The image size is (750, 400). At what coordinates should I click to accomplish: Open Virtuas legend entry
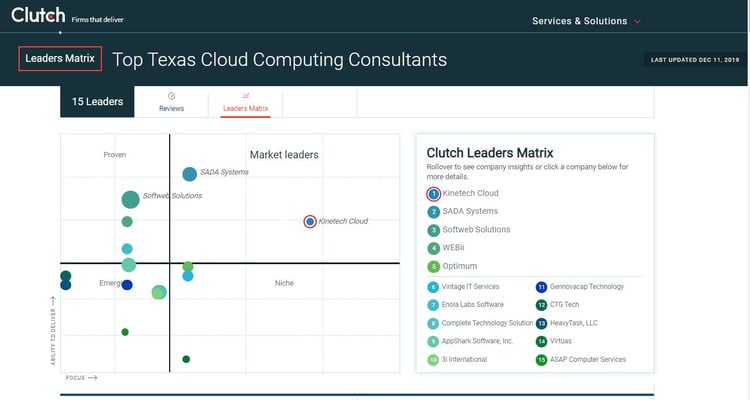tap(561, 341)
